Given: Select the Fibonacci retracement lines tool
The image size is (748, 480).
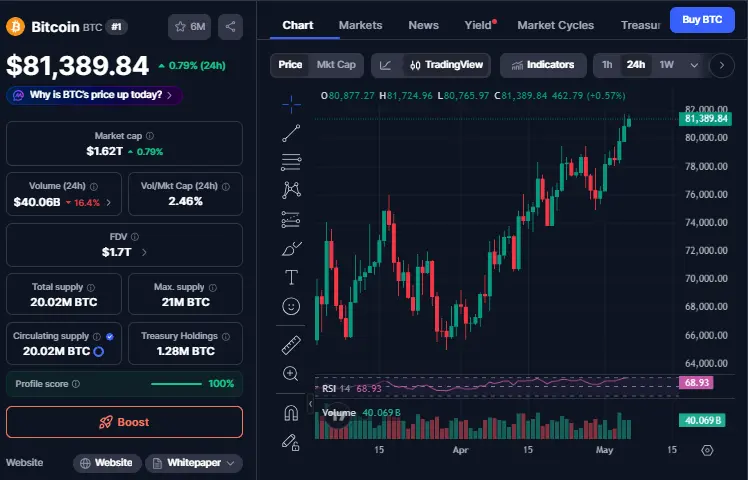Looking at the screenshot, I should coord(291,162).
